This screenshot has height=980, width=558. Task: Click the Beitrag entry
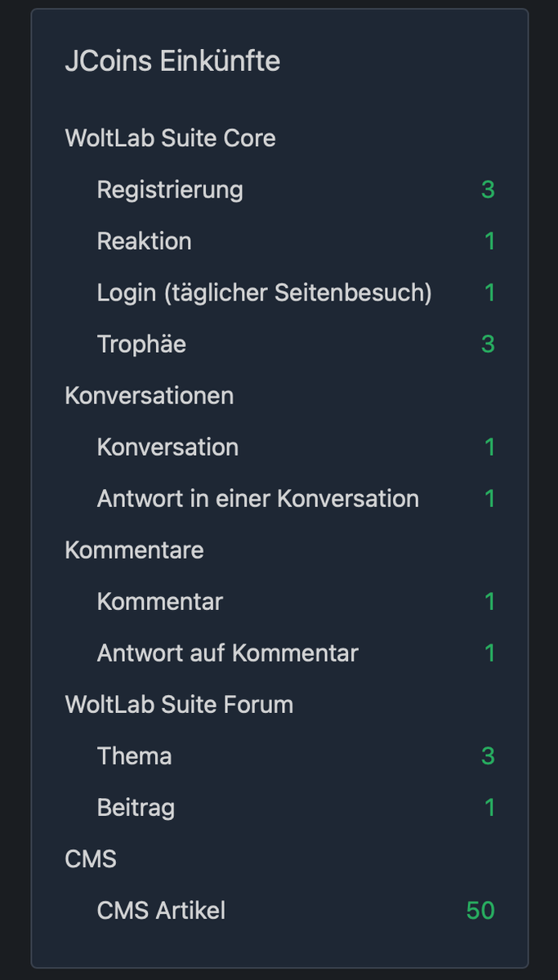pos(136,807)
